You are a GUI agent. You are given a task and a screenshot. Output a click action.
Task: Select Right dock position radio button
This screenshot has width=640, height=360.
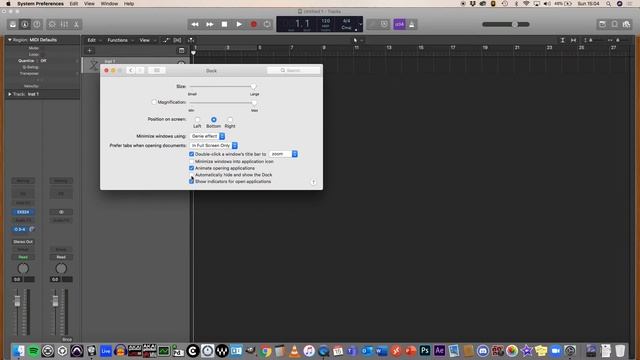click(x=230, y=120)
